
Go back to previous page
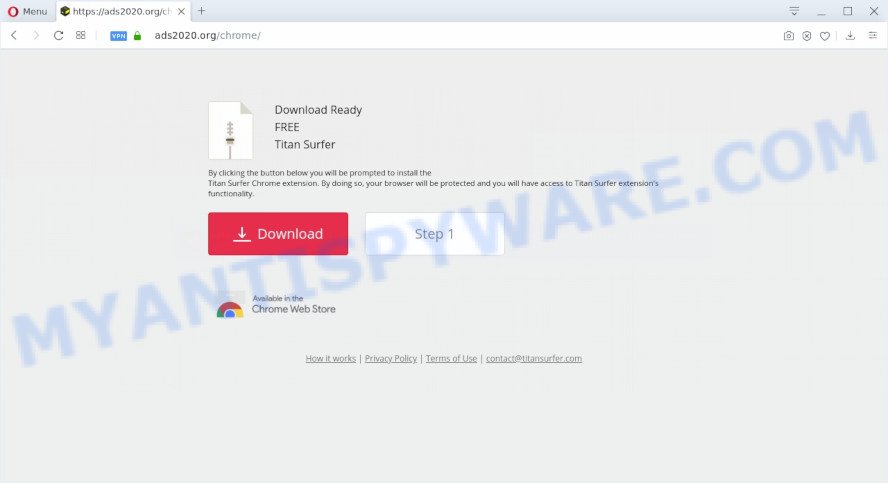coord(14,35)
